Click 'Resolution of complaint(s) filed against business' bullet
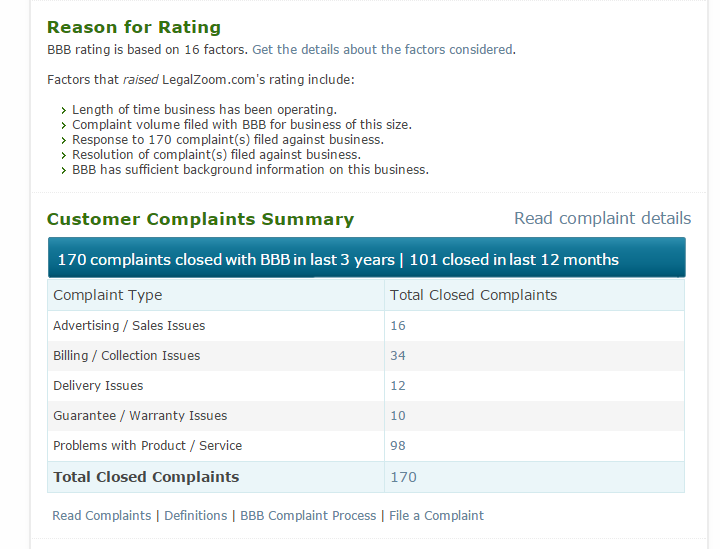720x549 pixels. pyautogui.click(x=216, y=155)
